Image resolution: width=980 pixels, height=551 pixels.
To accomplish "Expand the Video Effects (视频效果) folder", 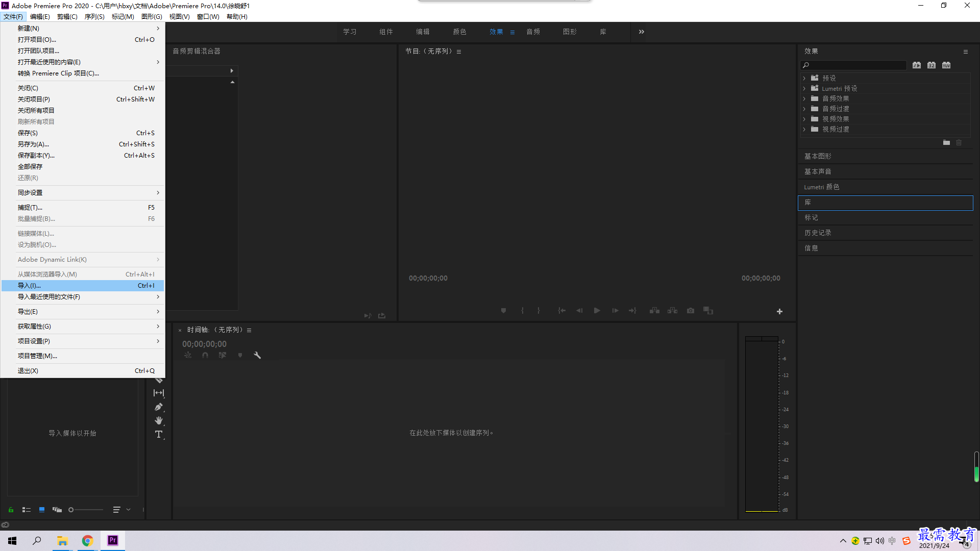I will point(804,119).
